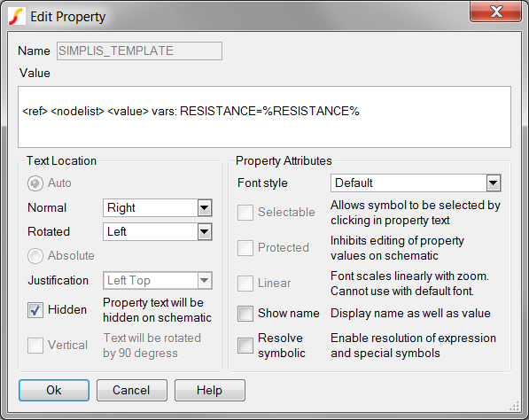
Task: Expand the Rotated position dropdown
Action: click(158, 232)
